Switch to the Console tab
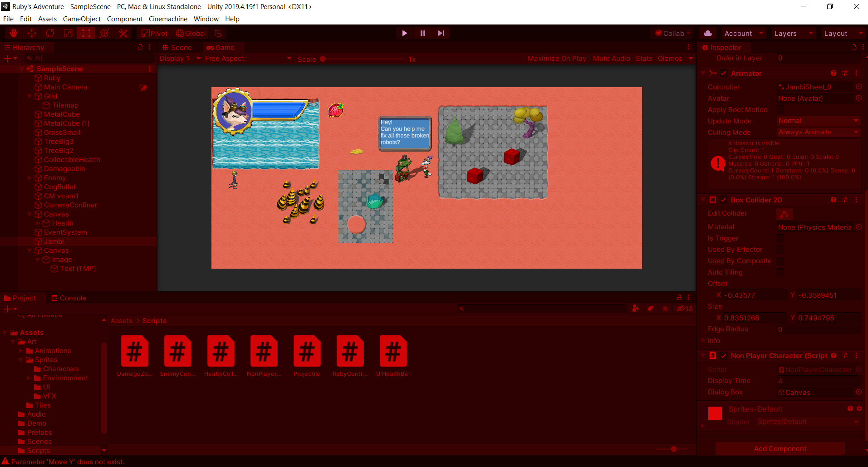This screenshot has height=467, width=868. point(69,298)
